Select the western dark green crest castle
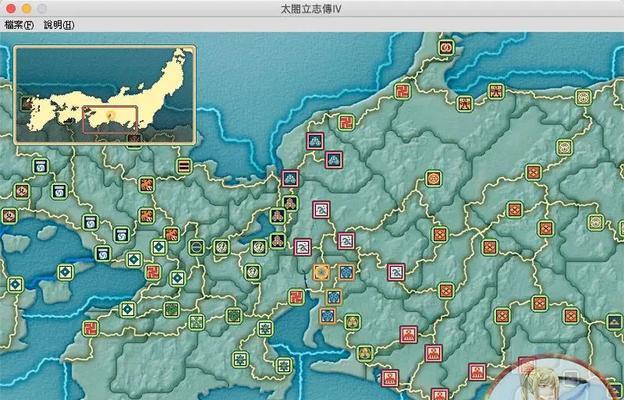 (171, 309)
